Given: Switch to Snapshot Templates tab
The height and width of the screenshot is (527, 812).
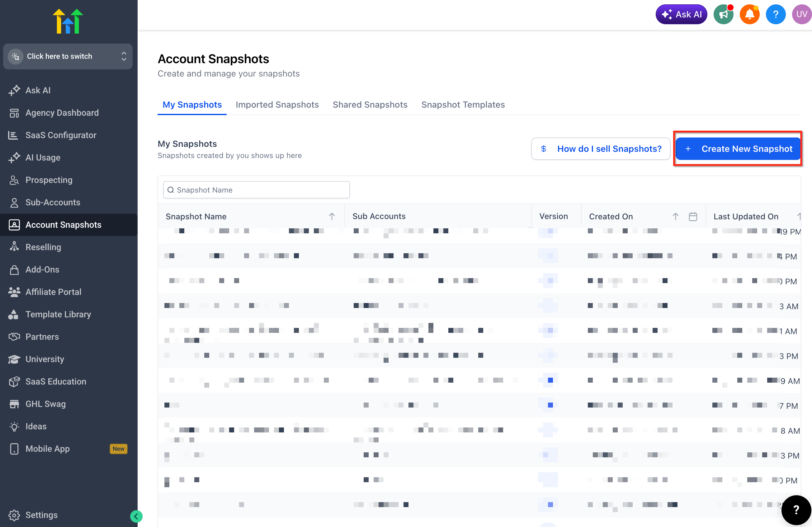Looking at the screenshot, I should [x=463, y=105].
